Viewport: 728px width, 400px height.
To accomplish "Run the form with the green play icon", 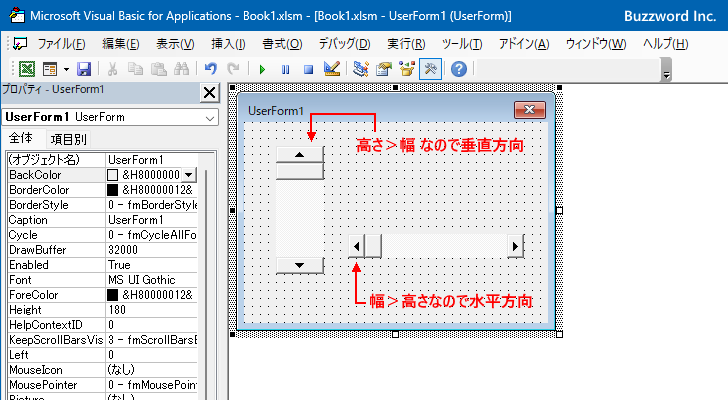I will 262,70.
